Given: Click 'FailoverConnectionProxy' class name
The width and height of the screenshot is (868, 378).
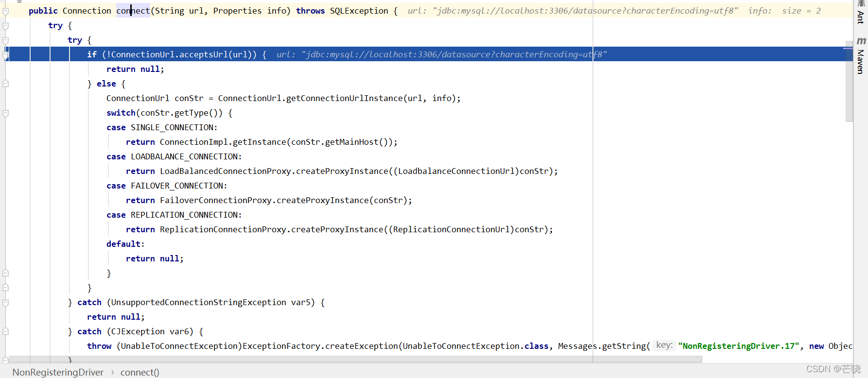Looking at the screenshot, I should [216, 200].
